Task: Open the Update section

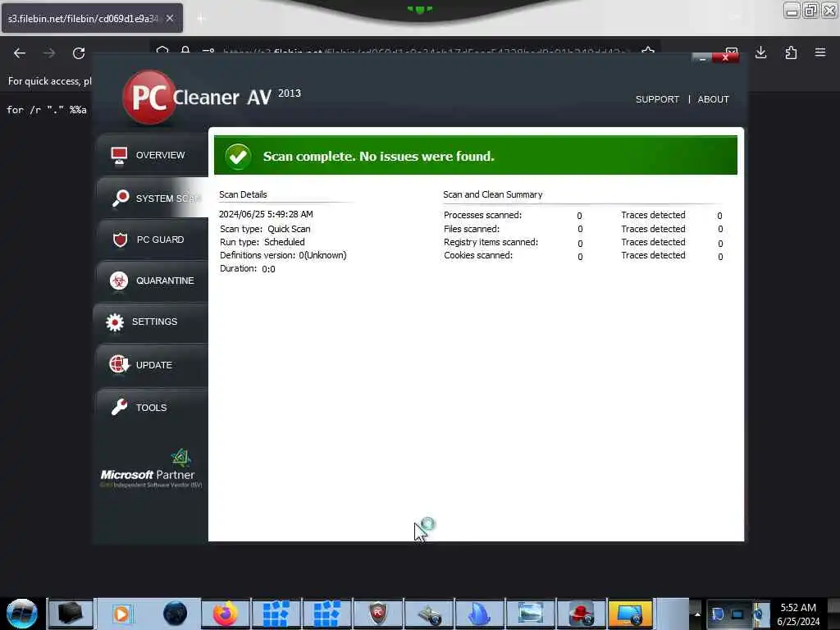Action: pyautogui.click(x=153, y=365)
